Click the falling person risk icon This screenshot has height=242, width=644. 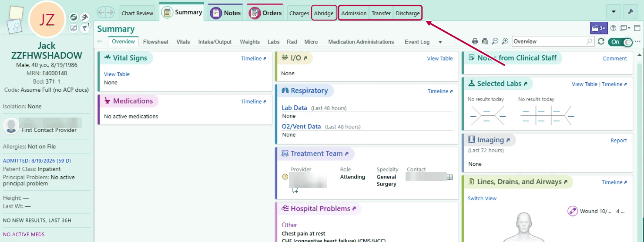(85, 17)
